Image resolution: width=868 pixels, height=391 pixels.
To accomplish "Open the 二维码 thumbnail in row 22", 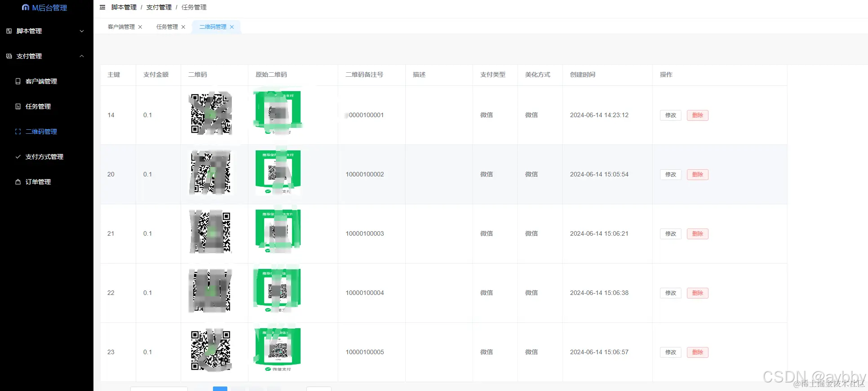I will click(x=211, y=291).
